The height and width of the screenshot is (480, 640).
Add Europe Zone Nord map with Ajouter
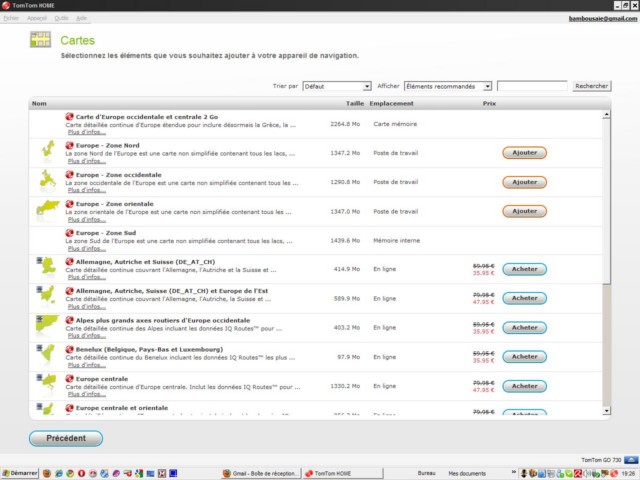coord(524,153)
